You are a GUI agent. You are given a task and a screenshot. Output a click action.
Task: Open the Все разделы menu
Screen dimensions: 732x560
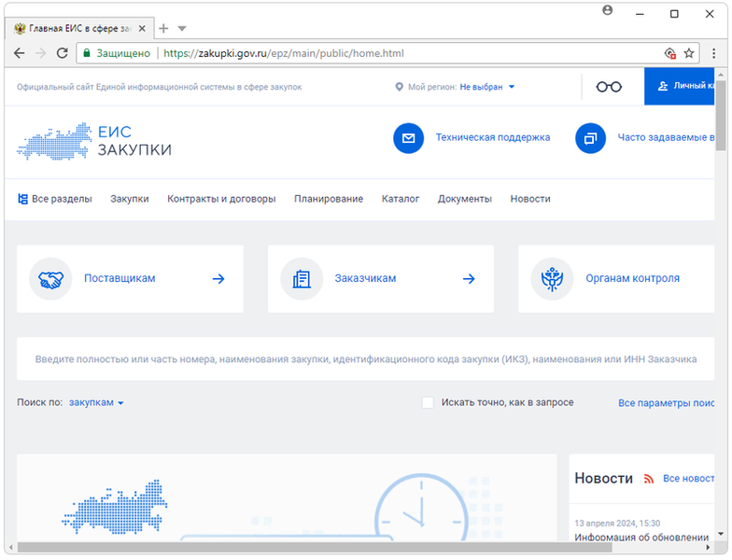pos(55,200)
